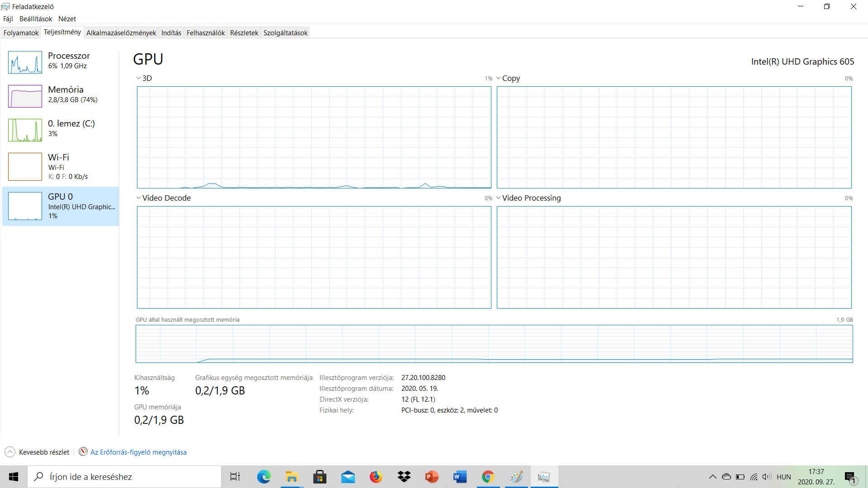868x488 pixels.
Task: Open Task View button on taskbar
Action: pos(235,477)
